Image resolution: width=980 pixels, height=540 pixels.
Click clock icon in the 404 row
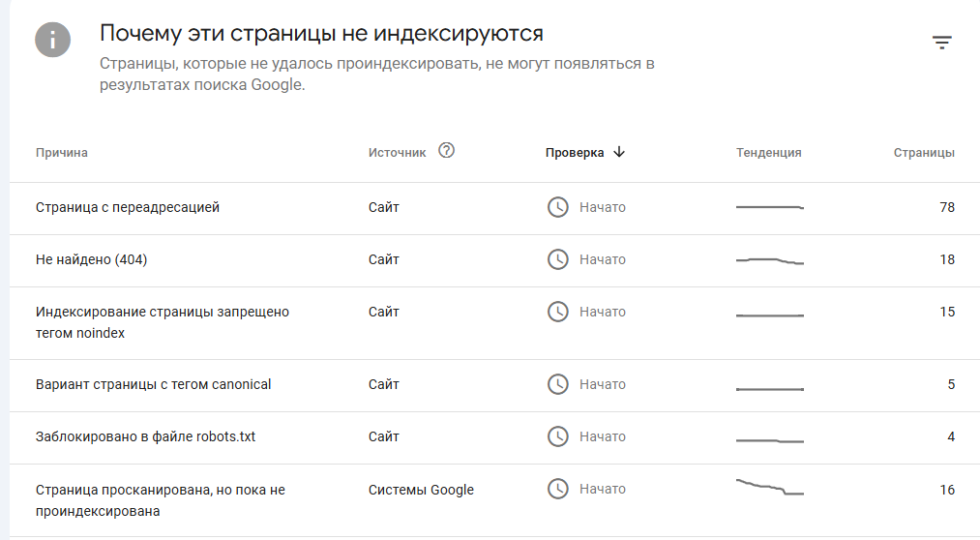pos(557,259)
